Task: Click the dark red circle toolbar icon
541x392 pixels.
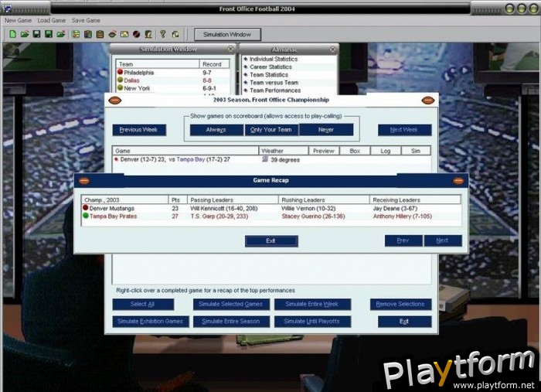Action: tap(137, 34)
